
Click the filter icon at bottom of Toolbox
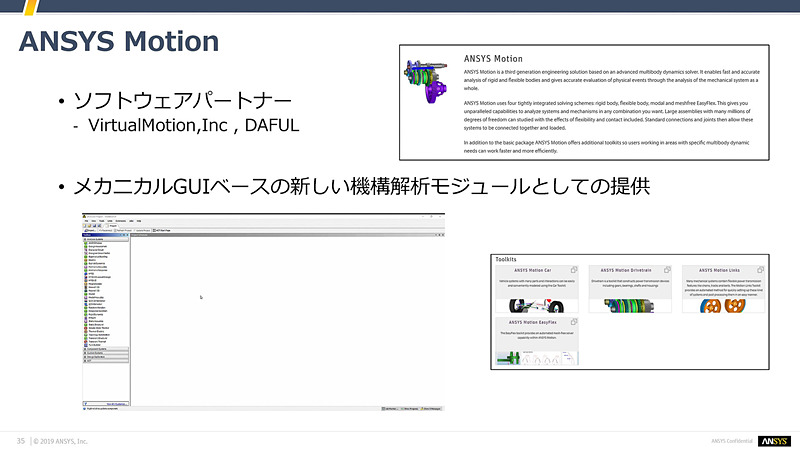(85, 404)
